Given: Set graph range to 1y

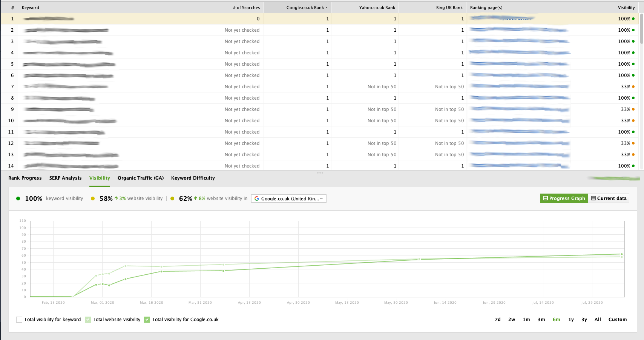Looking at the screenshot, I should click(x=571, y=320).
